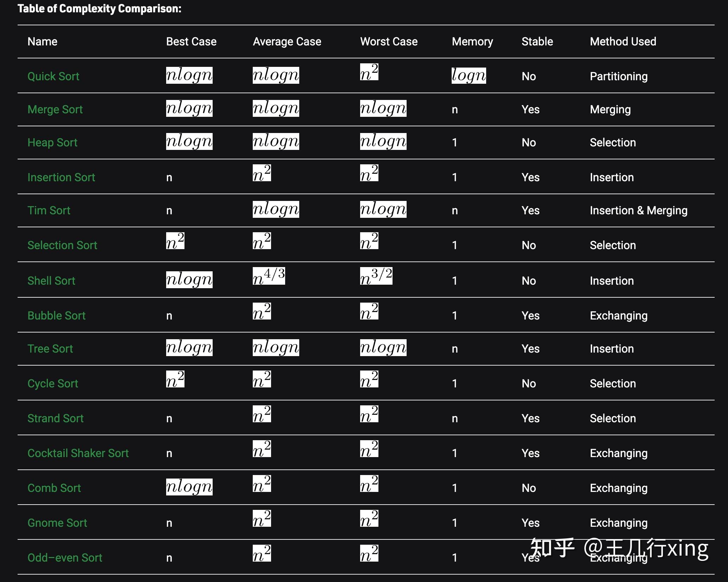
Task: Click the Comb Sort link
Action: pyautogui.click(x=54, y=488)
